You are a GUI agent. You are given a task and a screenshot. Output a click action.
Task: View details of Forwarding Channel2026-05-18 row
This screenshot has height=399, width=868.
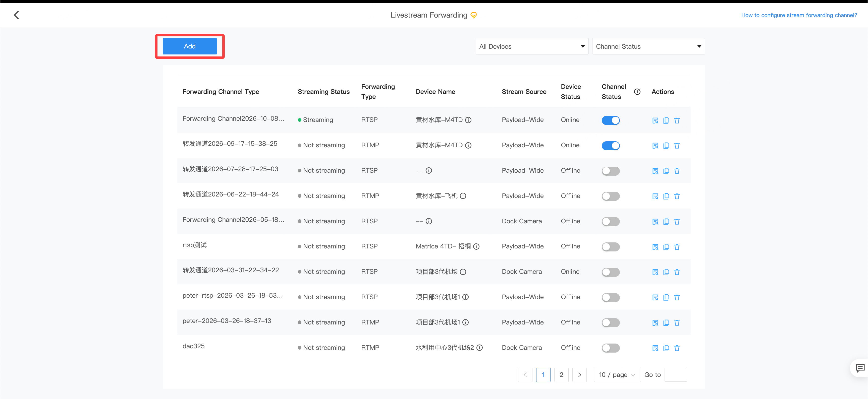655,222
